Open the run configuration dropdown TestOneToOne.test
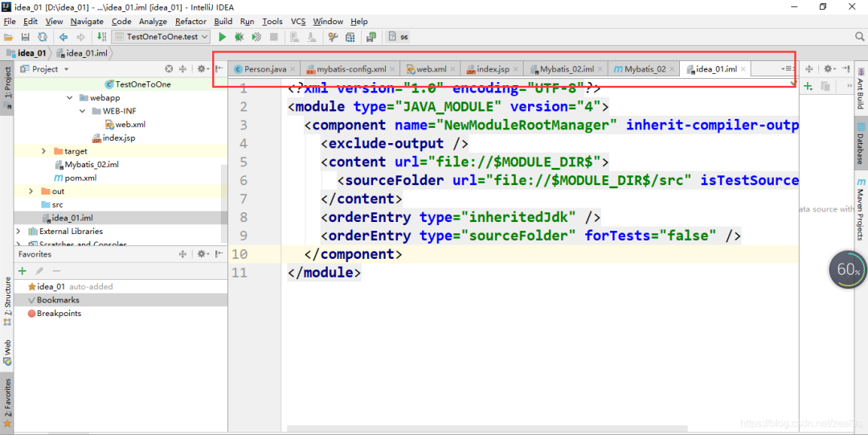The width and height of the screenshot is (868, 435). [161, 37]
